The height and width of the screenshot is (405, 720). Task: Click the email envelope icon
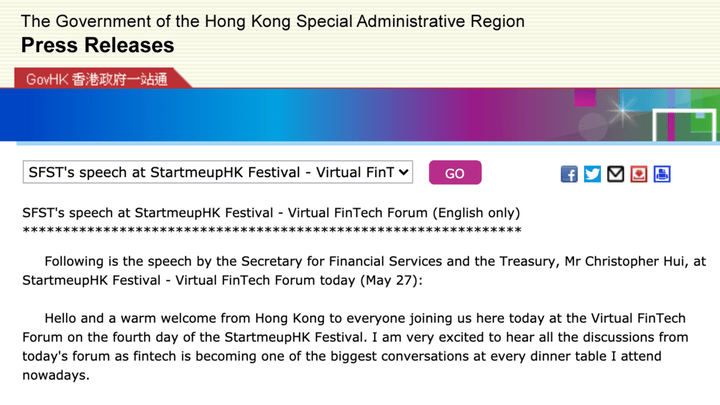[x=615, y=174]
